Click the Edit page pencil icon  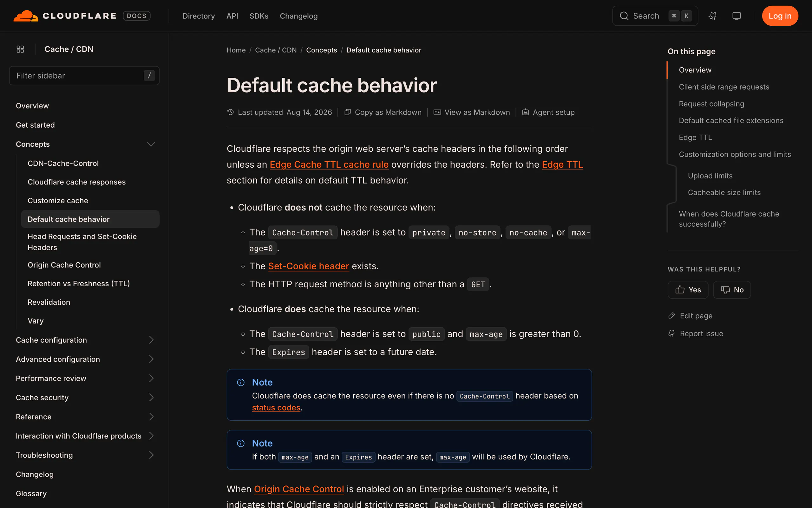(671, 316)
